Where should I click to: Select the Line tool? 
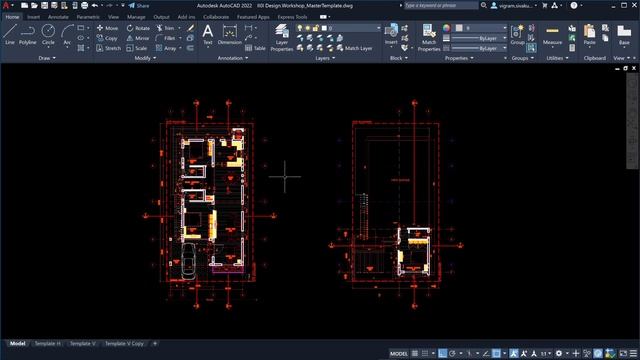[x=10, y=34]
